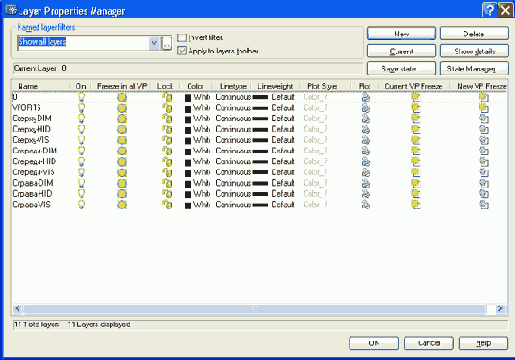Toggle the On lightbulb for layer 0
The height and width of the screenshot is (360, 515).
[x=81, y=97]
